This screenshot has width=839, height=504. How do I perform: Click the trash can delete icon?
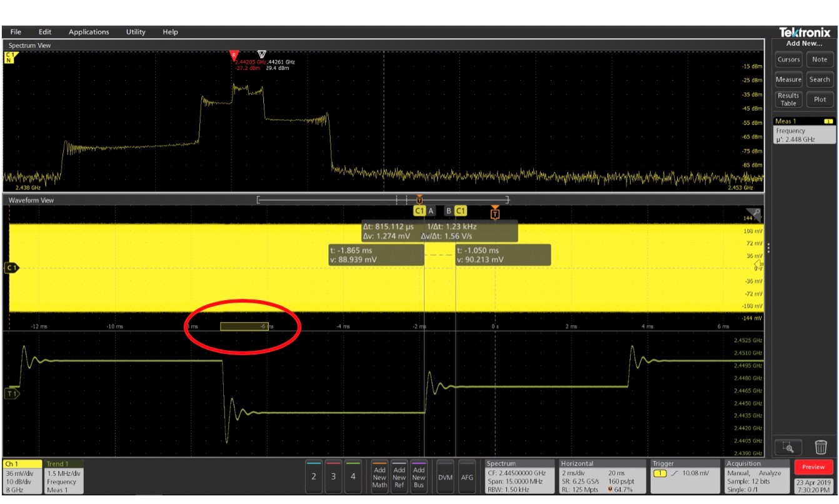pyautogui.click(x=821, y=447)
